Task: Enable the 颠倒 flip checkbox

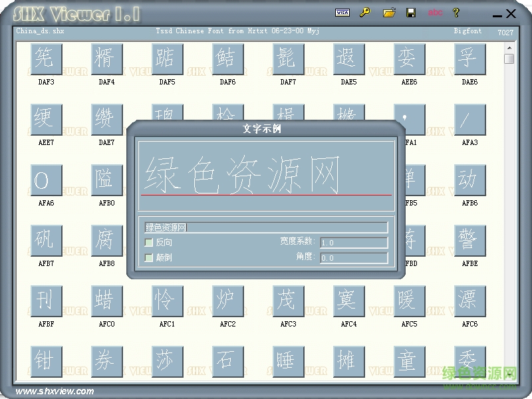Action: pyautogui.click(x=150, y=257)
